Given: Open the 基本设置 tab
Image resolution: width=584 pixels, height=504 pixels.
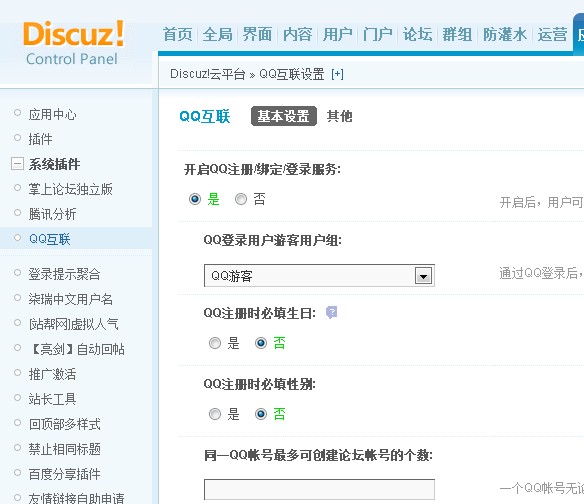Looking at the screenshot, I should (284, 116).
